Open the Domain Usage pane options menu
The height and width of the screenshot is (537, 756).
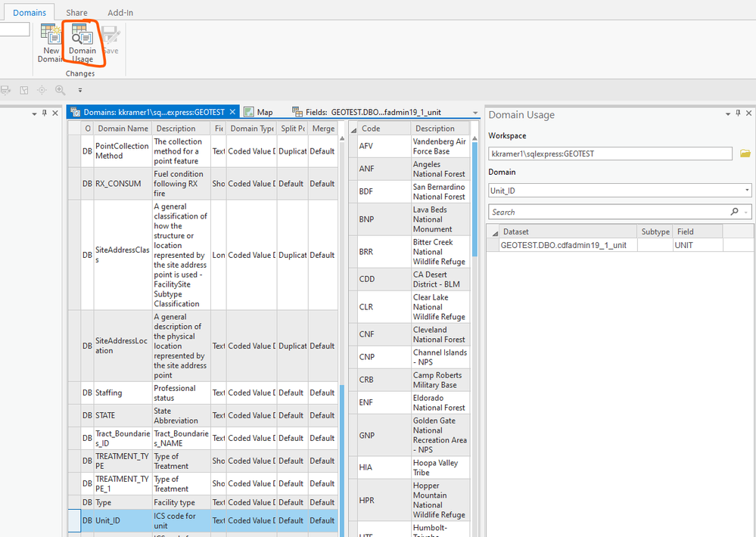point(728,114)
